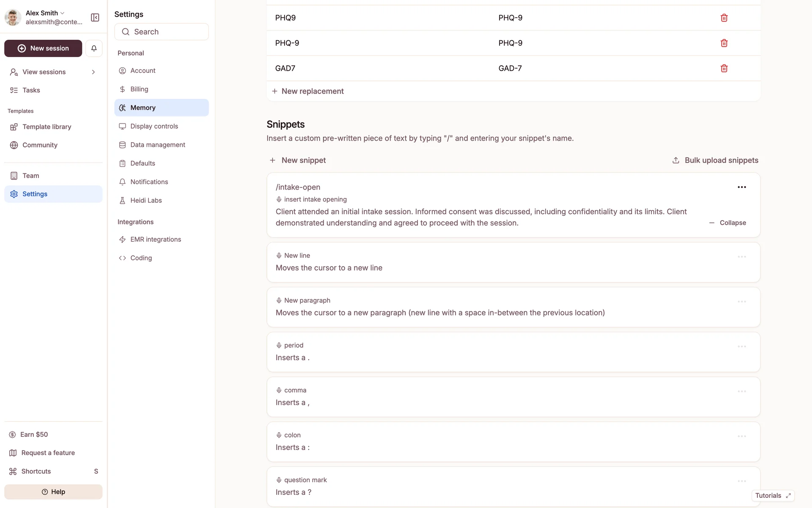Delete the PHQ-9 replacement entry
This screenshot has width=812, height=508.
click(x=724, y=43)
